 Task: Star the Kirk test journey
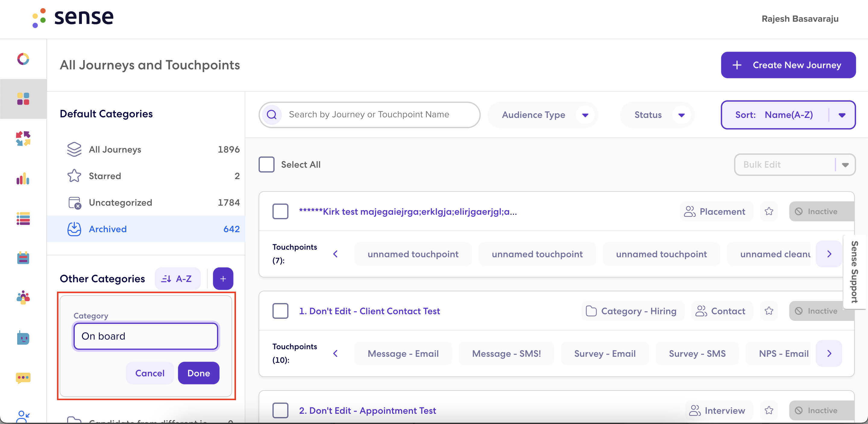[x=769, y=211]
